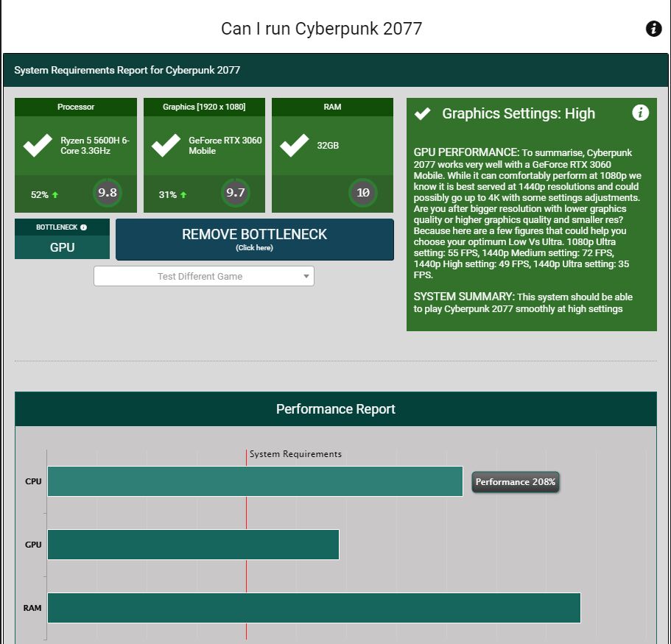Click the GeForce RTX 3060 Mobile text
This screenshot has width=671, height=644.
[x=225, y=146]
